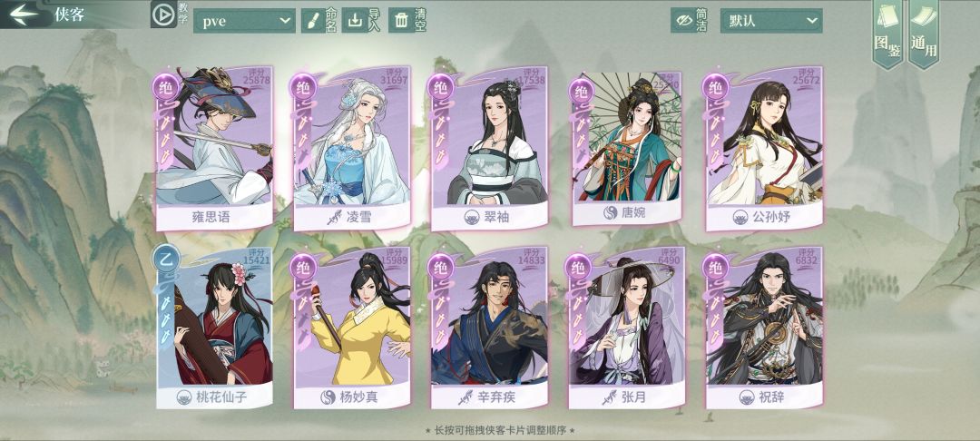Switch to the 通用 bookmark tab
Image resolution: width=980 pixels, height=441 pixels.
click(x=923, y=33)
